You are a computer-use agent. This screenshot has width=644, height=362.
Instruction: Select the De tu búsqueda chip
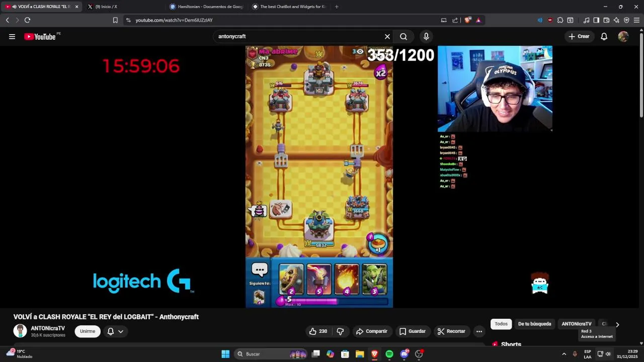tap(534, 324)
